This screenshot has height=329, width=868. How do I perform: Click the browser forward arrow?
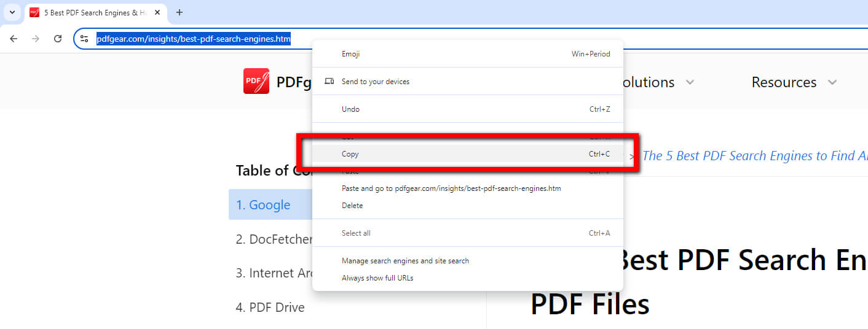(36, 39)
